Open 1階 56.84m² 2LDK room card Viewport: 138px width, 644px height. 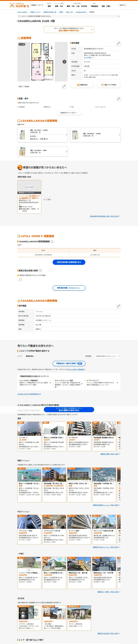coord(95,135)
